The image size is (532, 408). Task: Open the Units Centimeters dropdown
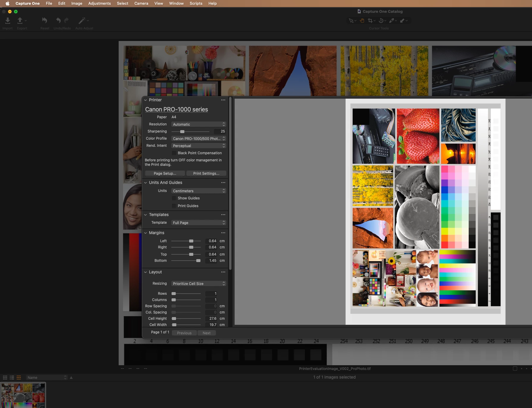[199, 191]
